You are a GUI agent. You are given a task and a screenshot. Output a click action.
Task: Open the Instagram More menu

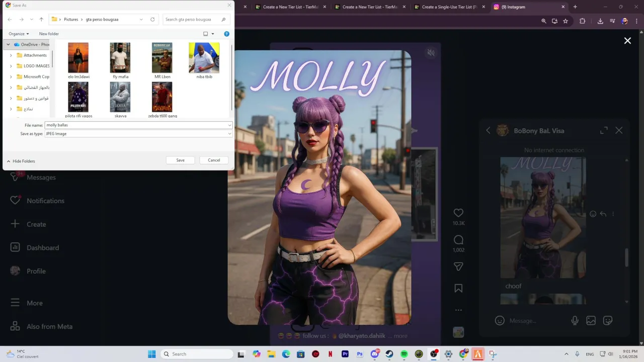[27, 303]
